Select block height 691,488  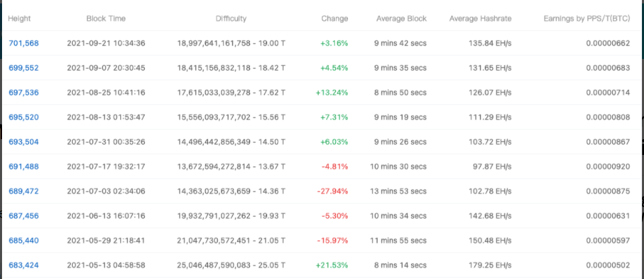click(x=23, y=167)
